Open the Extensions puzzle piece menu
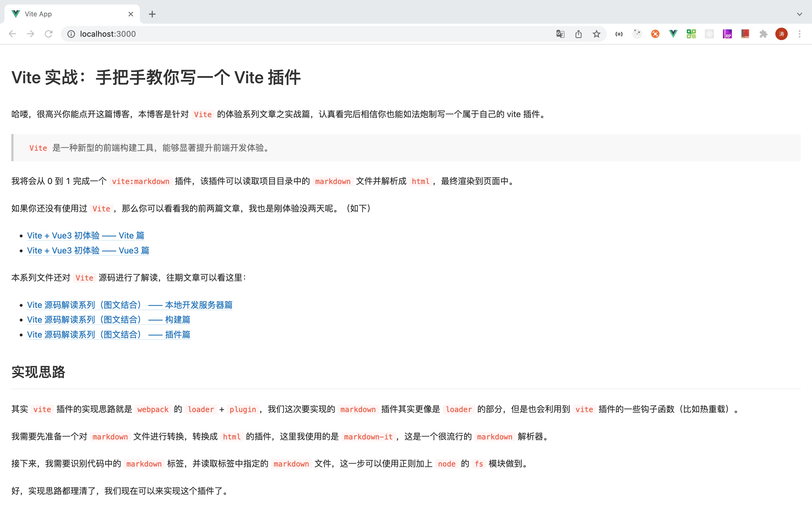The image size is (812, 508). tap(763, 34)
